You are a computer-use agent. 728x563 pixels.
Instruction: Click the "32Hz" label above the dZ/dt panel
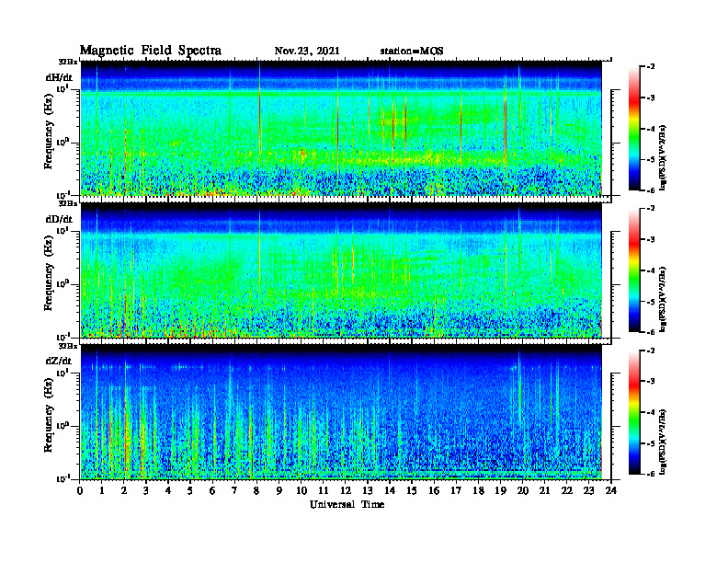pos(68,346)
